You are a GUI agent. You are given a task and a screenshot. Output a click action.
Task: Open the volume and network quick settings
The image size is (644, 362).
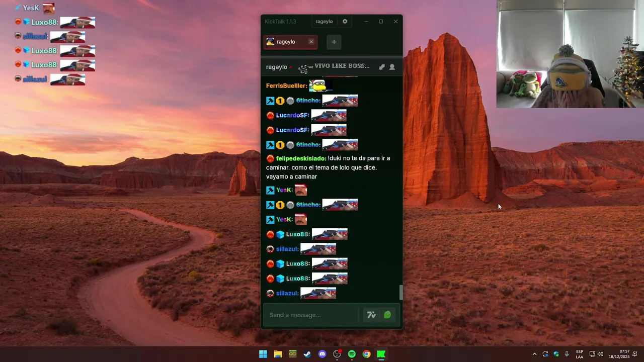click(596, 354)
